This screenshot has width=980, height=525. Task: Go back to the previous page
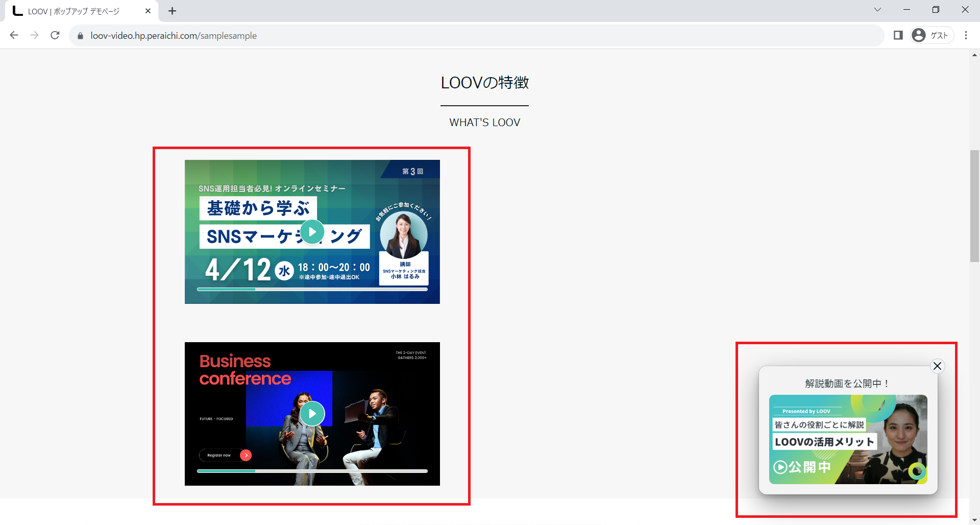point(14,35)
